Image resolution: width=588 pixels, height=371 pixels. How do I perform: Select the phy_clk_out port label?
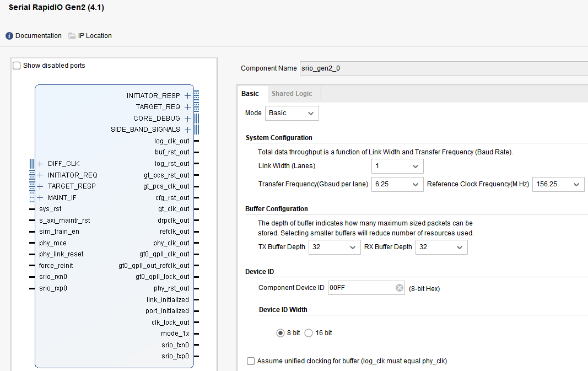(171, 243)
